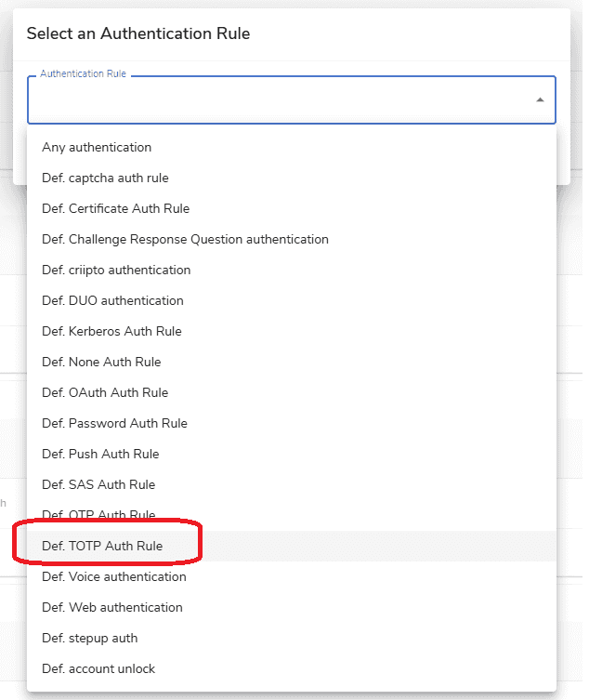
Task: Select 'Def. Kerberos Auth Rule'
Action: (x=111, y=331)
